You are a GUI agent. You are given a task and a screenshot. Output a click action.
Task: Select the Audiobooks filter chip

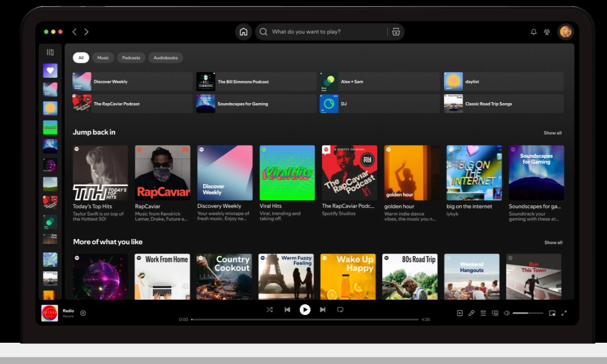click(x=165, y=58)
